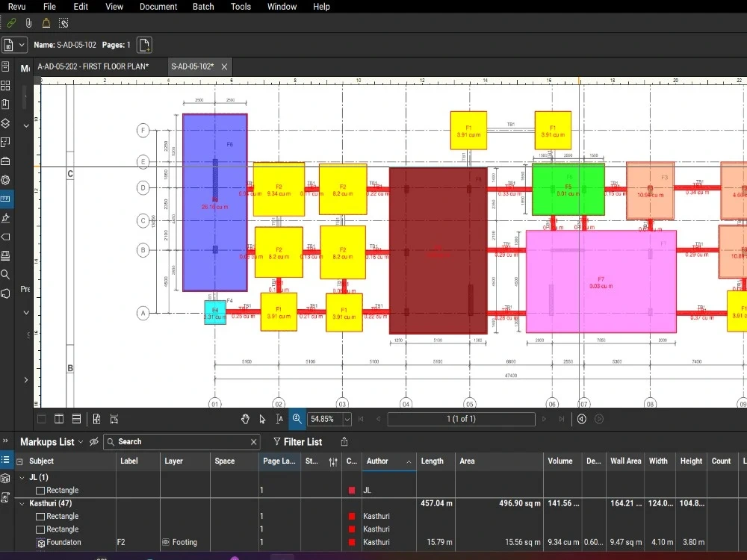Image resolution: width=747 pixels, height=560 pixels.
Task: Go to the last page arrow
Action: pos(562,419)
